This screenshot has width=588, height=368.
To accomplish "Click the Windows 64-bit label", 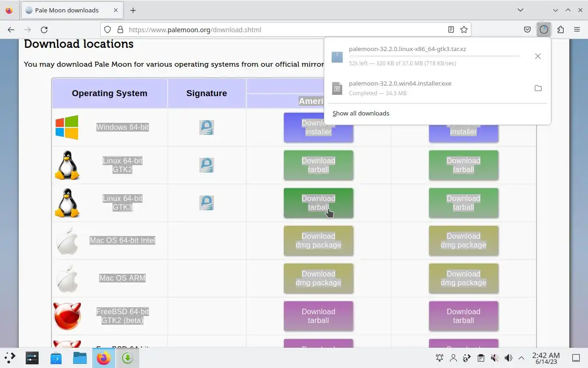I will [123, 127].
